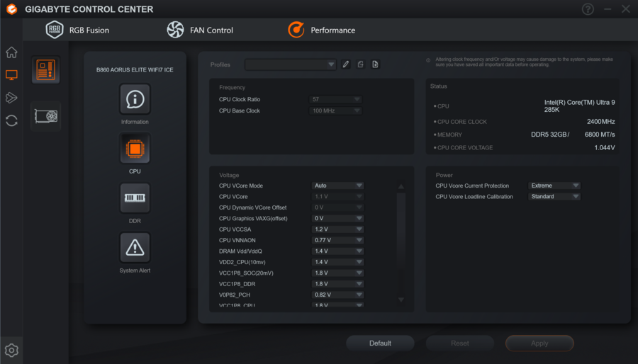Open the VDD2_CPU(10mv) dropdown

click(x=337, y=263)
